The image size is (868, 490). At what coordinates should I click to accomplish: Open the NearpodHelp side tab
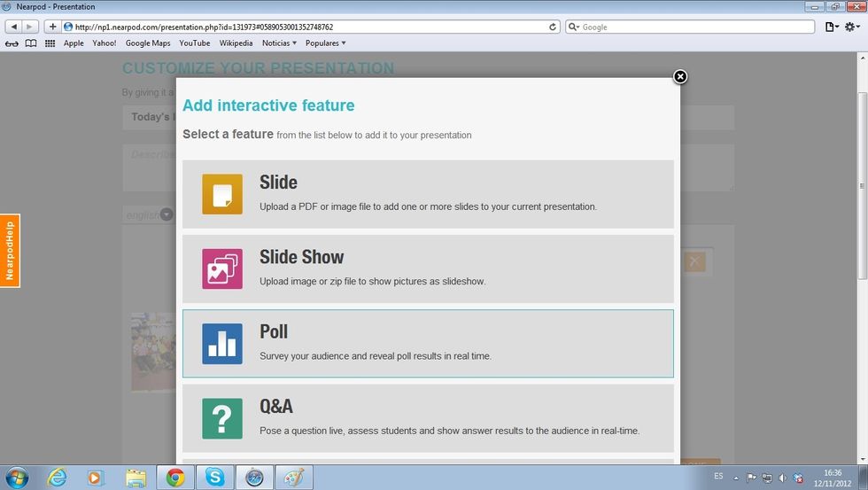coord(10,251)
